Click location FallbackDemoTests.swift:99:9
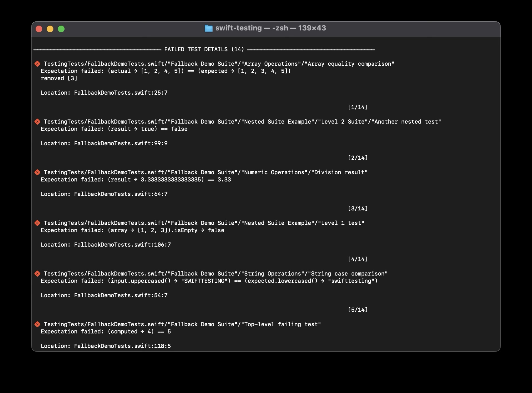 pyautogui.click(x=120, y=144)
